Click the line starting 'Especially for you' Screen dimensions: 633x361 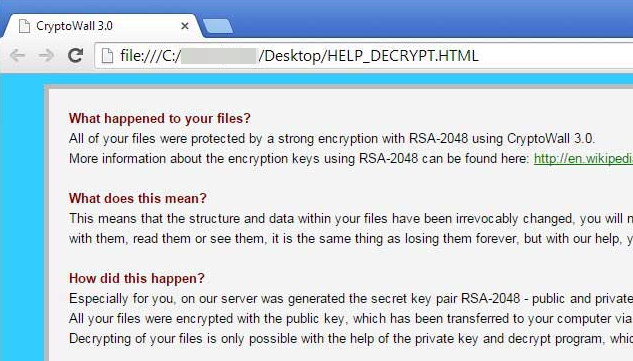point(350,298)
